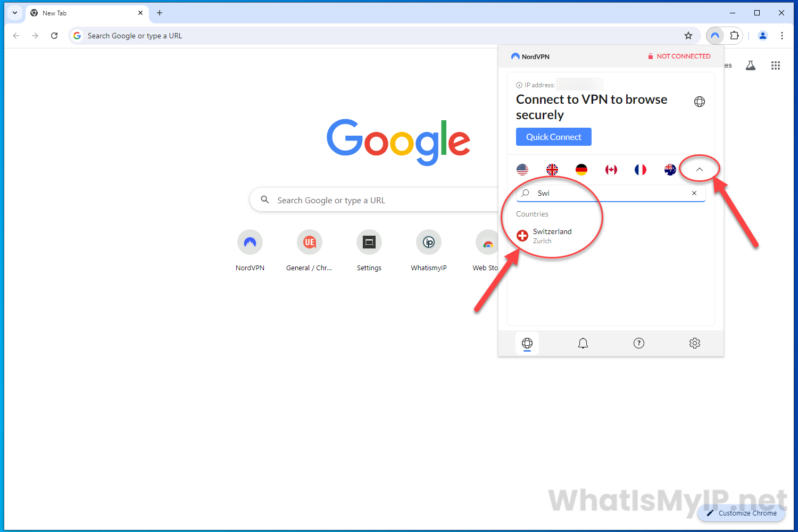This screenshot has height=532, width=798.
Task: Go back to previous page
Action: (x=16, y=36)
